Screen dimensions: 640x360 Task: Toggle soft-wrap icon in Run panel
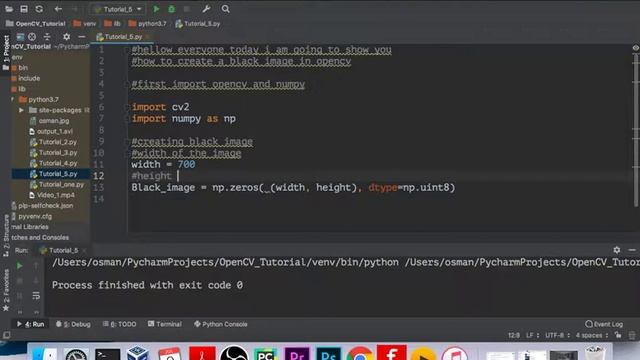[36, 296]
